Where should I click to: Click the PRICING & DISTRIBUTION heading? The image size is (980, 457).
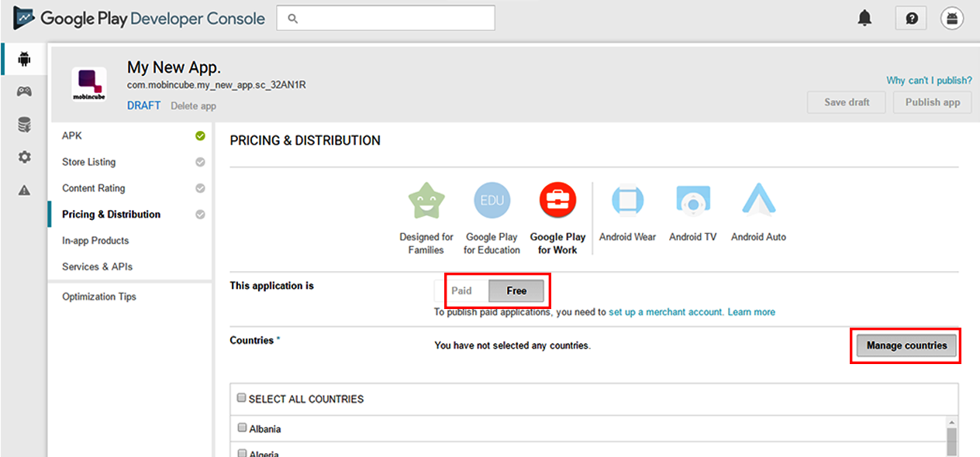[305, 141]
